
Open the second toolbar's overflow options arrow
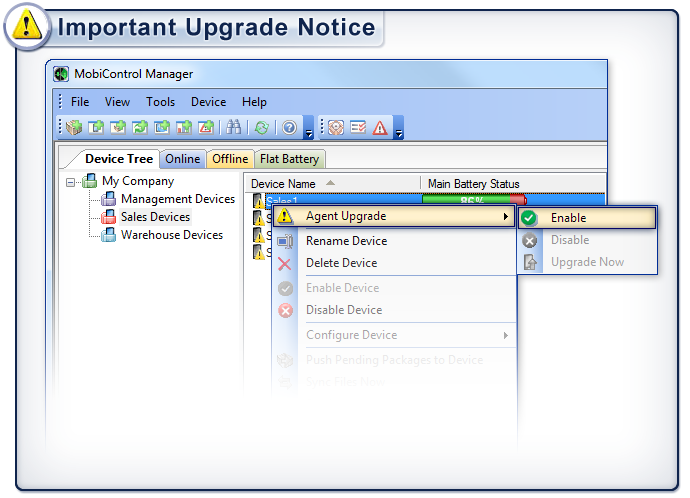[399, 128]
